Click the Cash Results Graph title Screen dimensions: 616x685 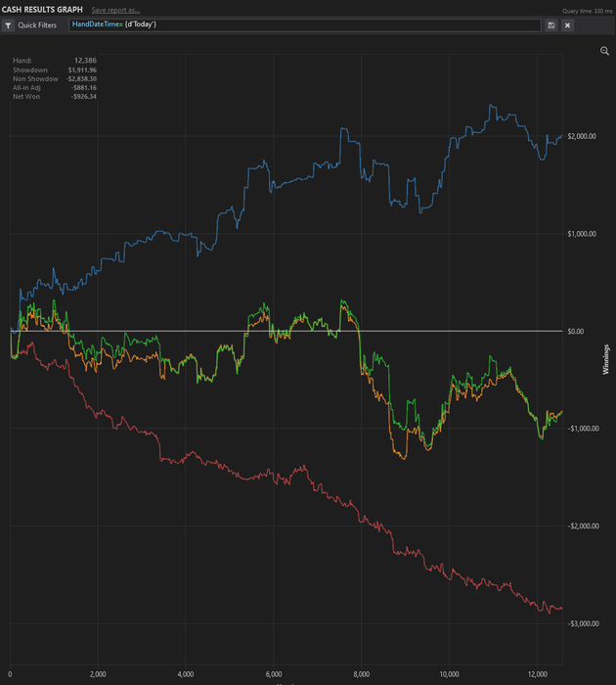tap(42, 9)
